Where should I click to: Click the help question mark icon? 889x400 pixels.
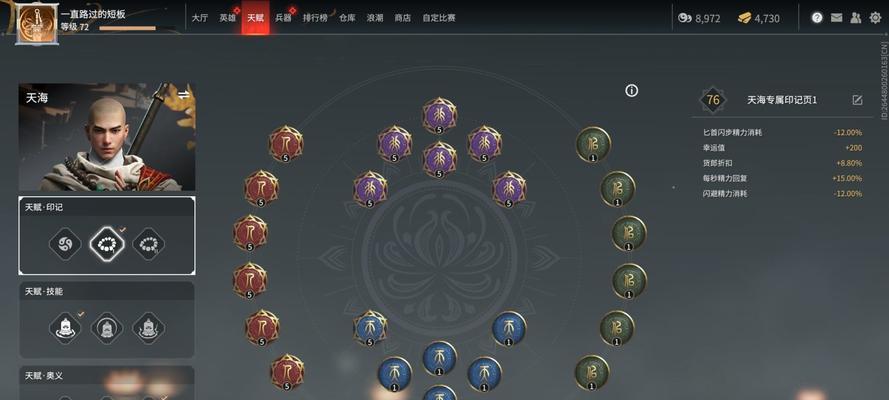pyautogui.click(x=817, y=18)
